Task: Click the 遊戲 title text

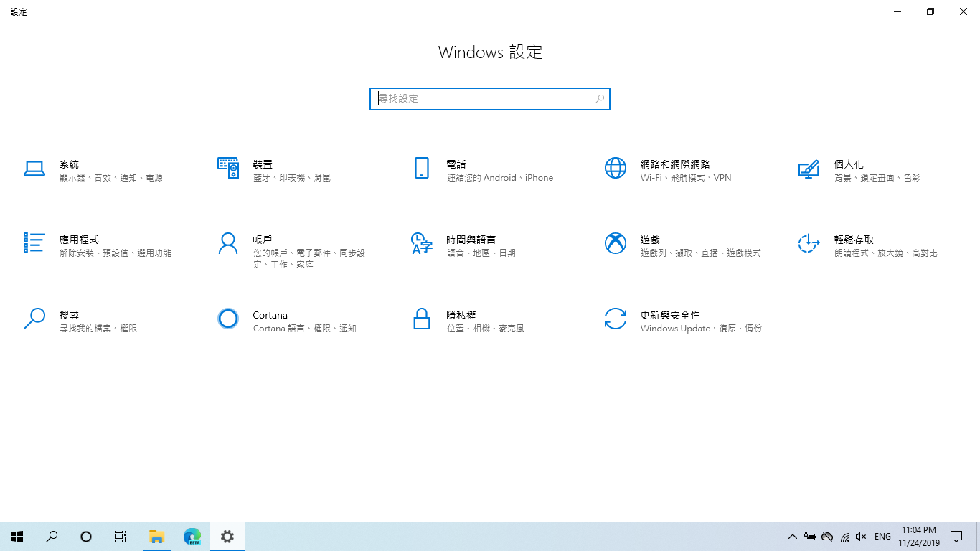Action: point(650,240)
